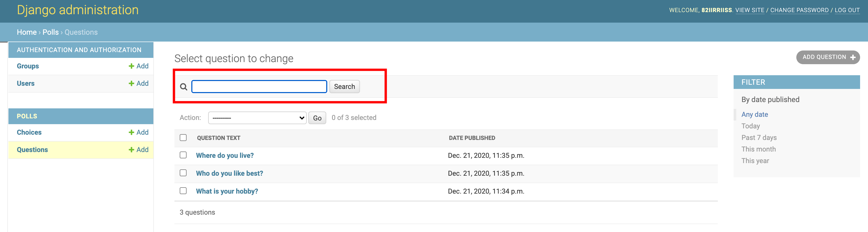Open Questions in the sidebar
Image resolution: width=868 pixels, height=232 pixels.
pyautogui.click(x=32, y=150)
